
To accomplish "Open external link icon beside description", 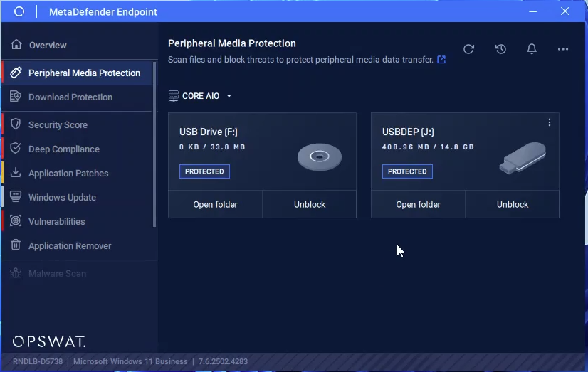I will pyautogui.click(x=441, y=60).
